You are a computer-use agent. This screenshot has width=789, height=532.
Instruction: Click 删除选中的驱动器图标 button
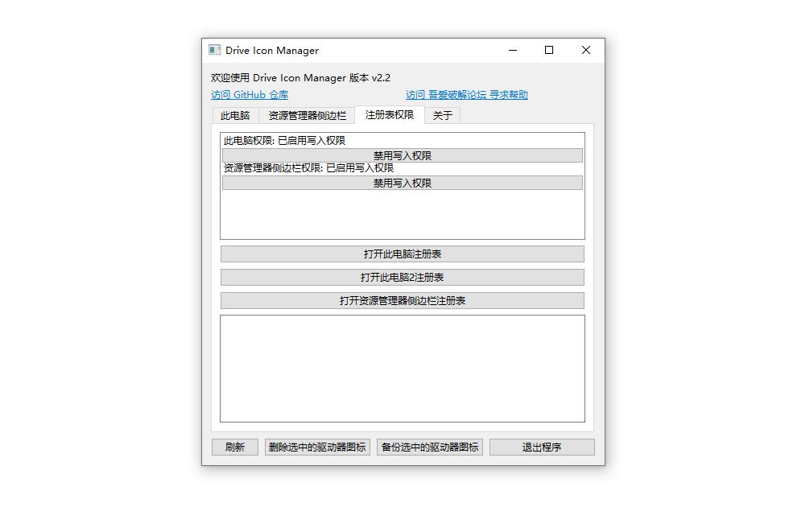[317, 447]
